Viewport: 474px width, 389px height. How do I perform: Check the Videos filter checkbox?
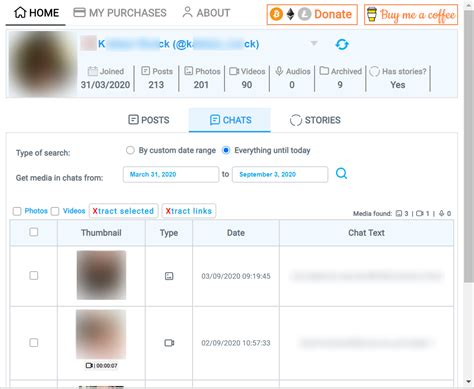[x=55, y=211]
